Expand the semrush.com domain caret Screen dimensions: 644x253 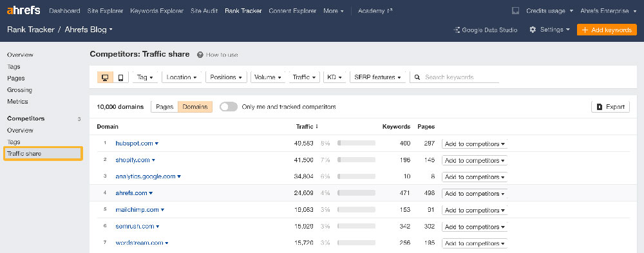(x=158, y=227)
